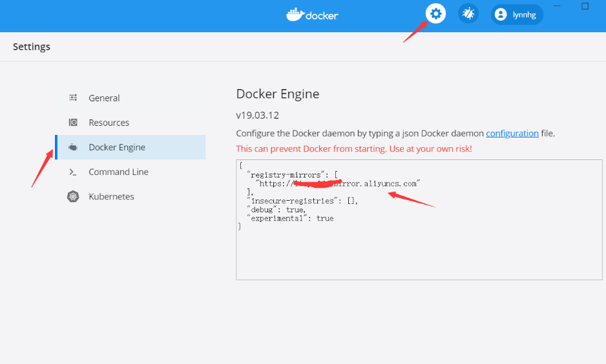The image size is (606, 364).
Task: Click the "debug": true line
Action: click(x=277, y=210)
